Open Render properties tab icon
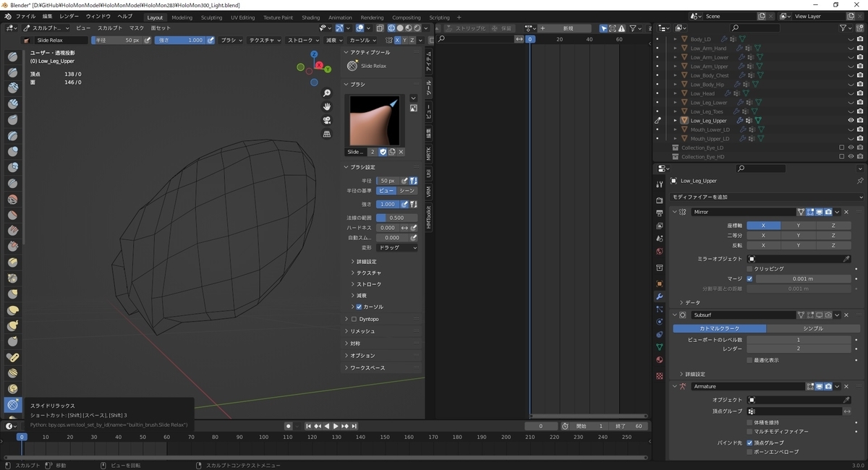 click(x=659, y=200)
